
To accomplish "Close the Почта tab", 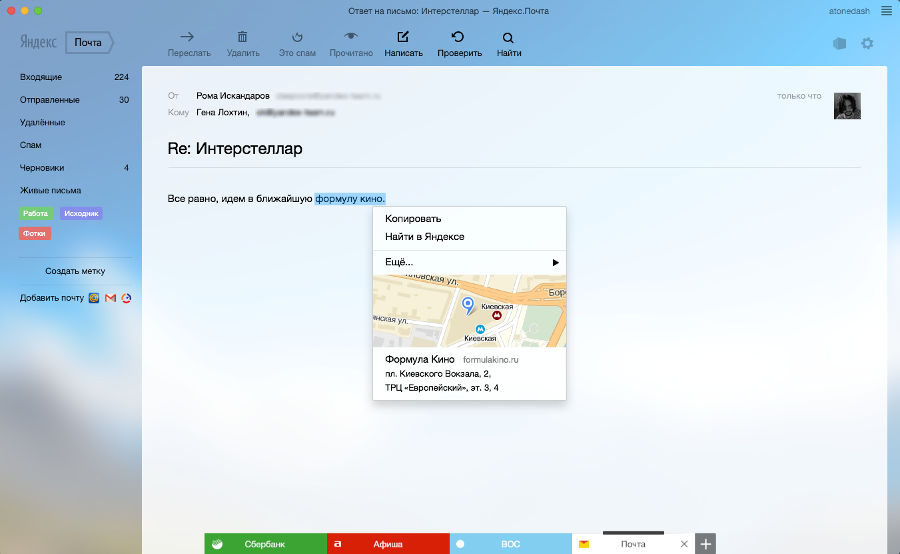I will pos(684,544).
